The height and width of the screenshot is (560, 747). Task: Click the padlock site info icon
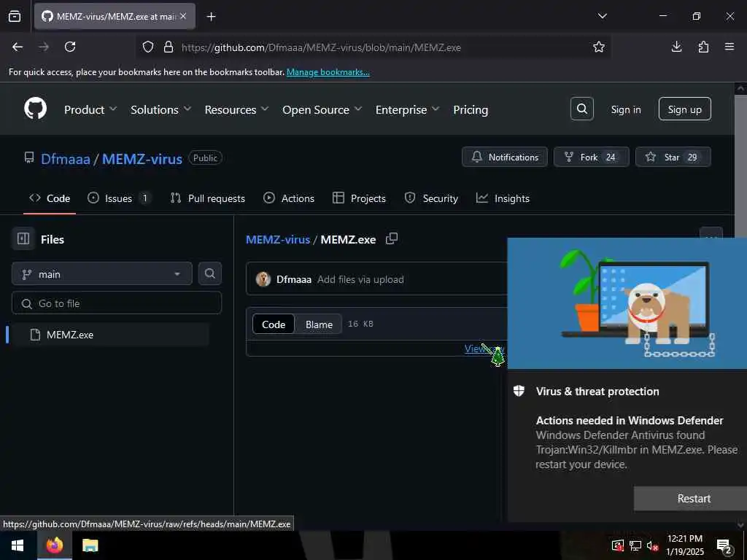(169, 47)
